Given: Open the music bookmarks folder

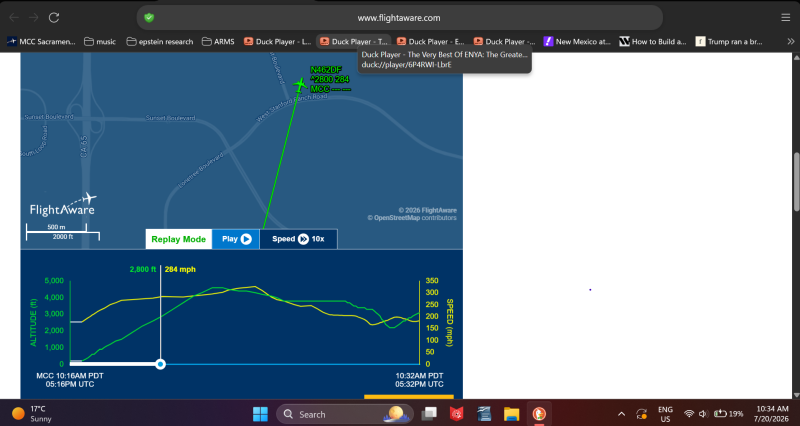Looking at the screenshot, I should [100, 42].
